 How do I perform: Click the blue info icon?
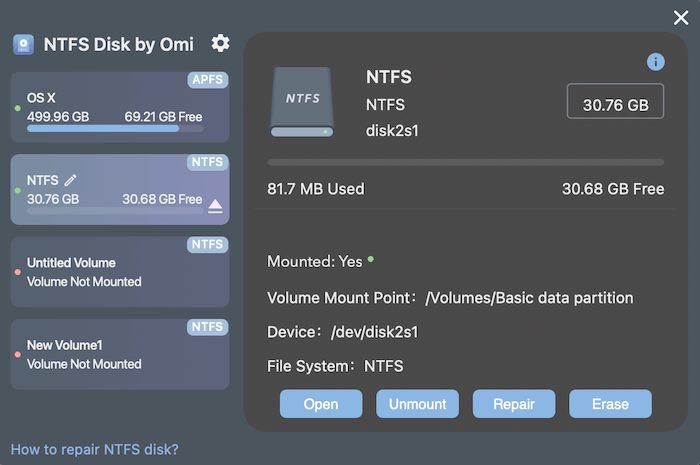(655, 62)
